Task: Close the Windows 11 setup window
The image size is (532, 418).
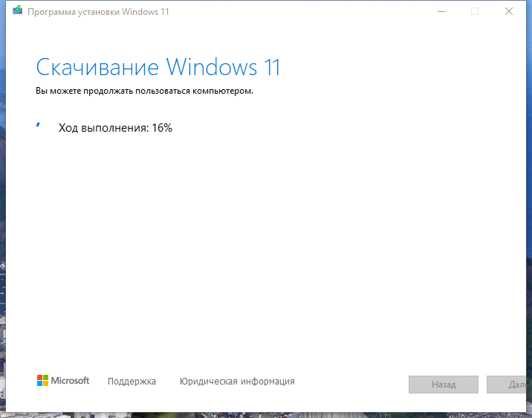Action: 508,12
